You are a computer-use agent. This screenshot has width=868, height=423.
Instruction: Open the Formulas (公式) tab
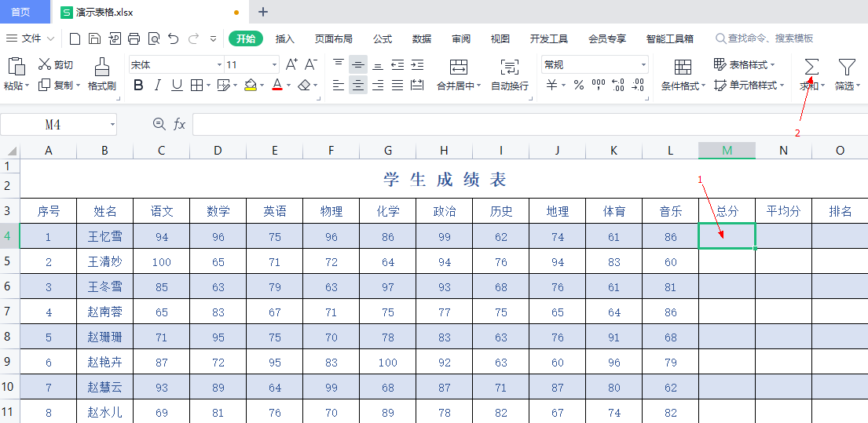click(383, 38)
